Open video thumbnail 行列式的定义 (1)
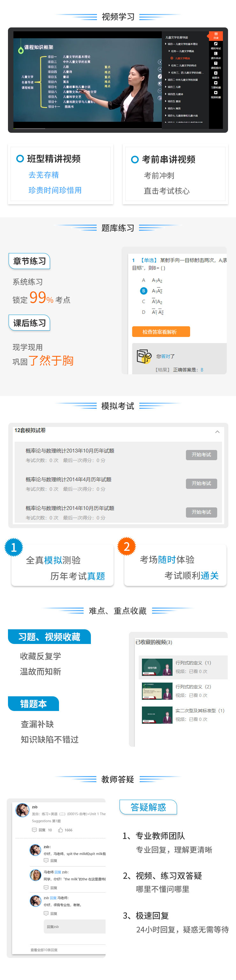This screenshot has height=980, width=236. click(x=157, y=667)
